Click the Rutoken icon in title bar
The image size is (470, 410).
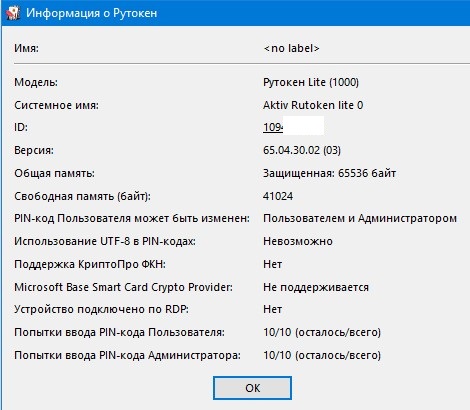point(13,13)
